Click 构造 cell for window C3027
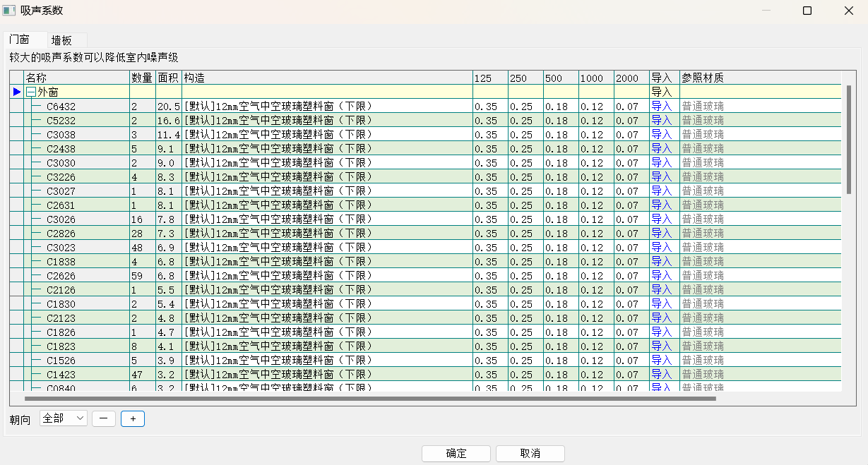Viewport: 868px width, 465px height. click(327, 191)
